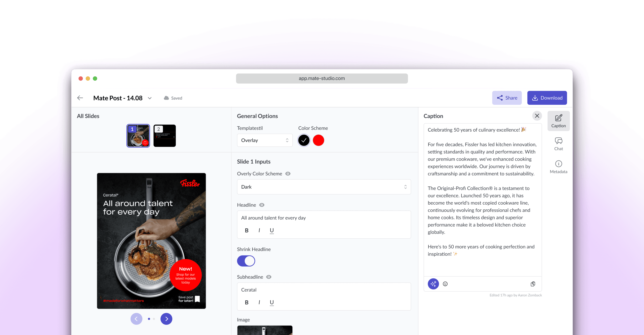The image size is (644, 335).
Task: Switch to the Chat tab
Action: [558, 144]
